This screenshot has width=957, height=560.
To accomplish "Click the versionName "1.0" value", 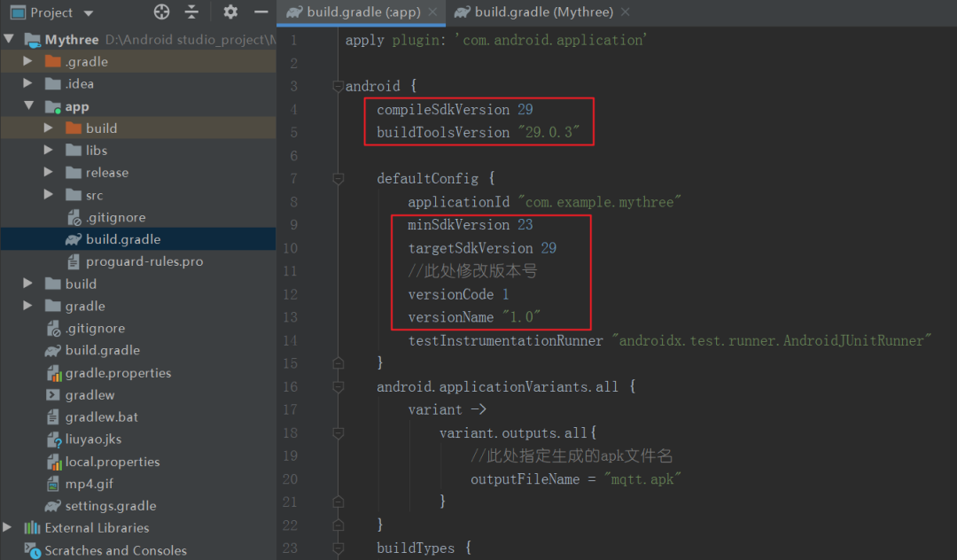I will [521, 317].
